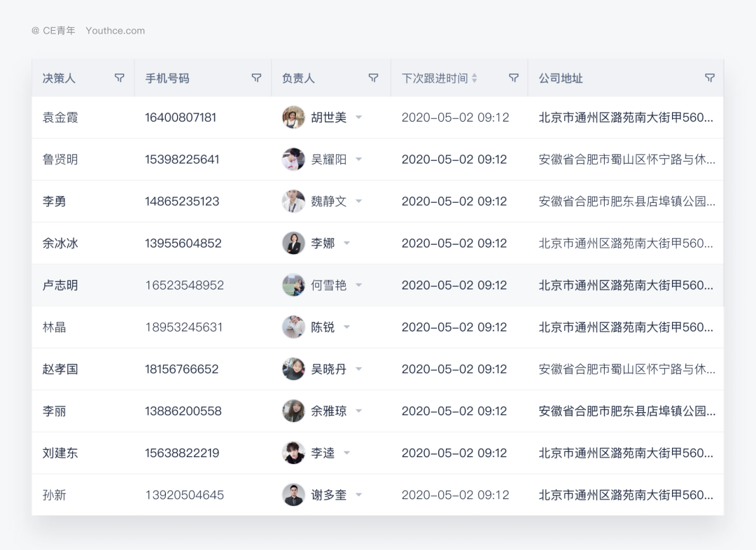756x550 pixels.
Task: Open filter for 负责人 column
Action: coord(373,78)
